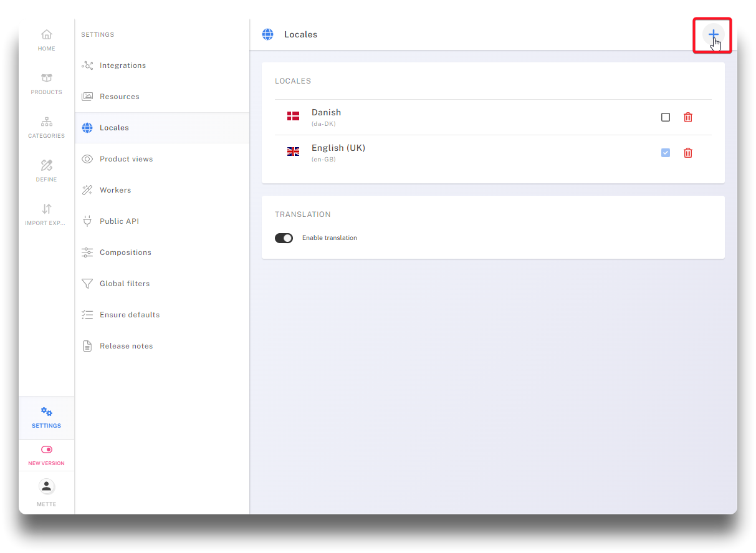756x553 pixels.
Task: Delete the Danish locale with trash icon
Action: pos(688,117)
